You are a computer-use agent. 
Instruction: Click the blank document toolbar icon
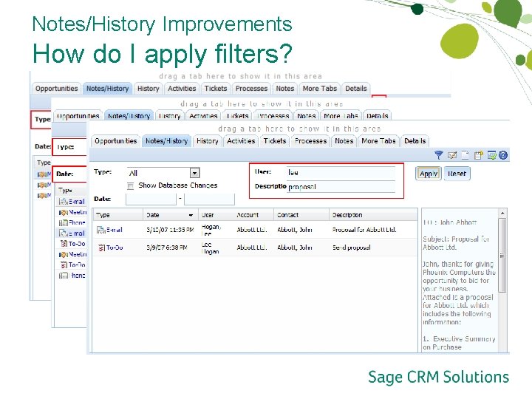click(465, 155)
